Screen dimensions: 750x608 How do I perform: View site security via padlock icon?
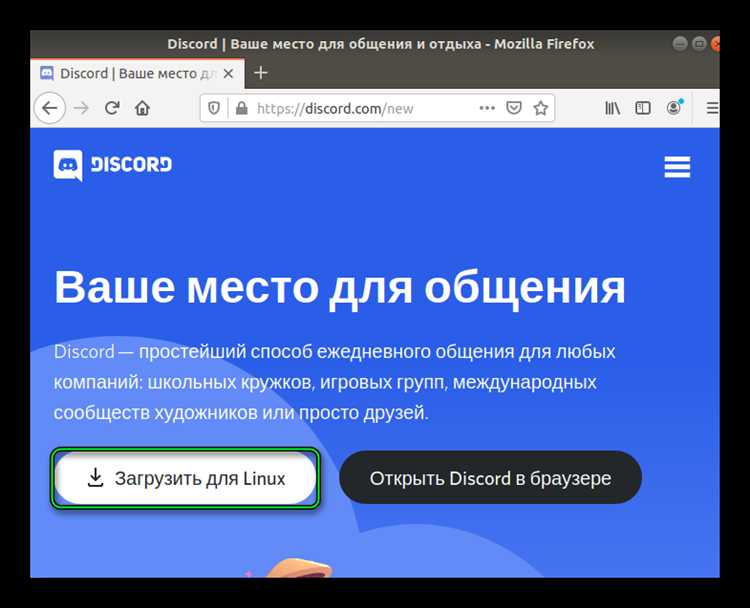(x=242, y=109)
